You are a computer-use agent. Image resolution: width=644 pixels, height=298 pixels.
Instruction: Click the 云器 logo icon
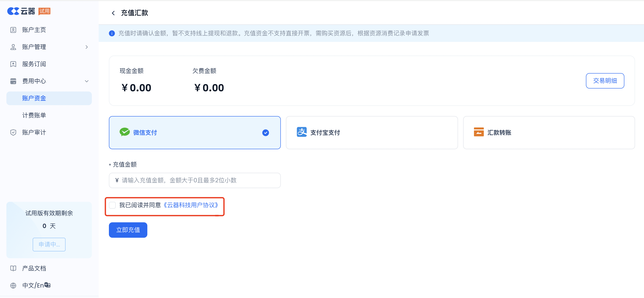13,11
